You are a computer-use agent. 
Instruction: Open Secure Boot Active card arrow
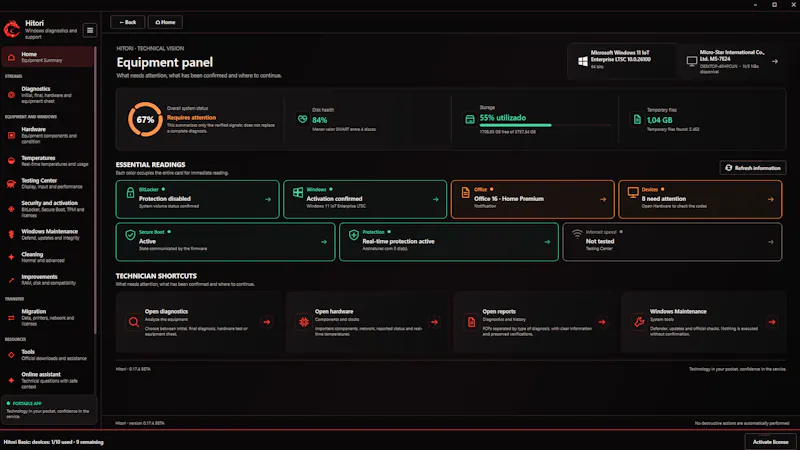click(323, 242)
